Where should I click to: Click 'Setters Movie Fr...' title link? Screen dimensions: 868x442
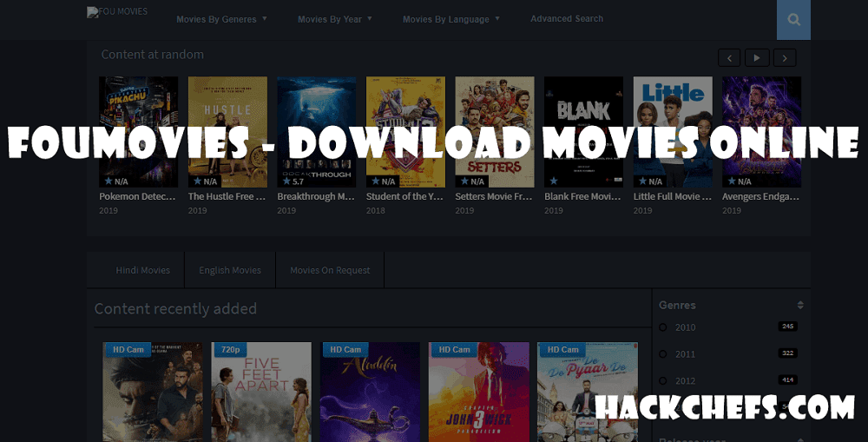click(494, 196)
